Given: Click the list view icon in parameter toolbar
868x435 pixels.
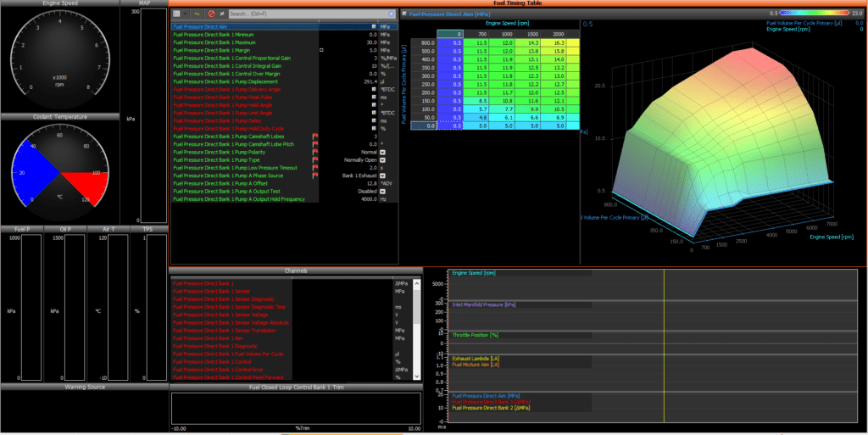Looking at the screenshot, I should pyautogui.click(x=176, y=14).
